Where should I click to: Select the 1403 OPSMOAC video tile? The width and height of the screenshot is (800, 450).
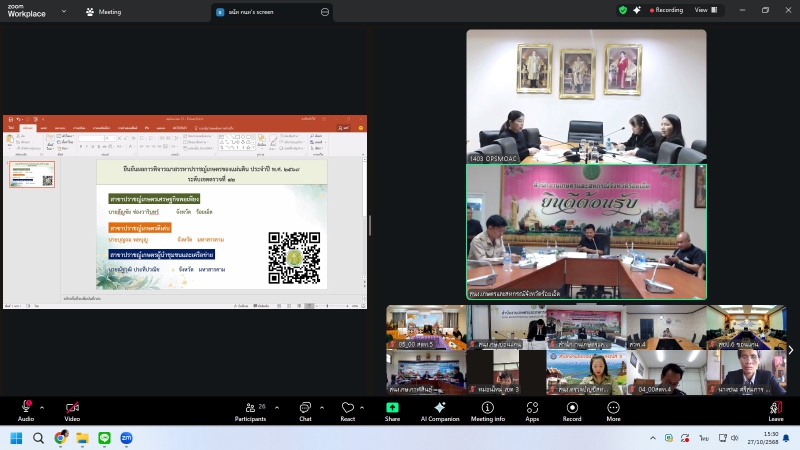[x=586, y=96]
